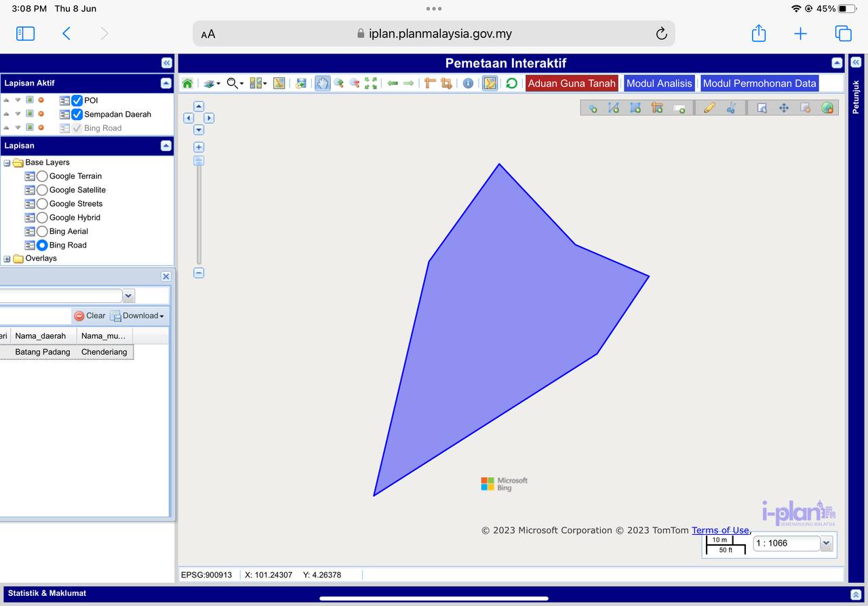
Task: Open the Modul Analisis tab
Action: tap(658, 83)
